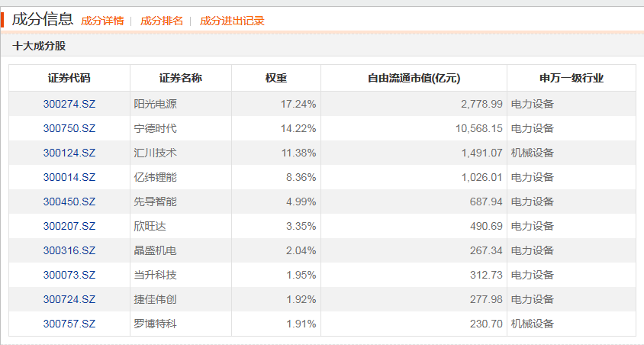The height and width of the screenshot is (345, 644).
Task: Click the 3.35% weight value
Action: click(x=301, y=226)
